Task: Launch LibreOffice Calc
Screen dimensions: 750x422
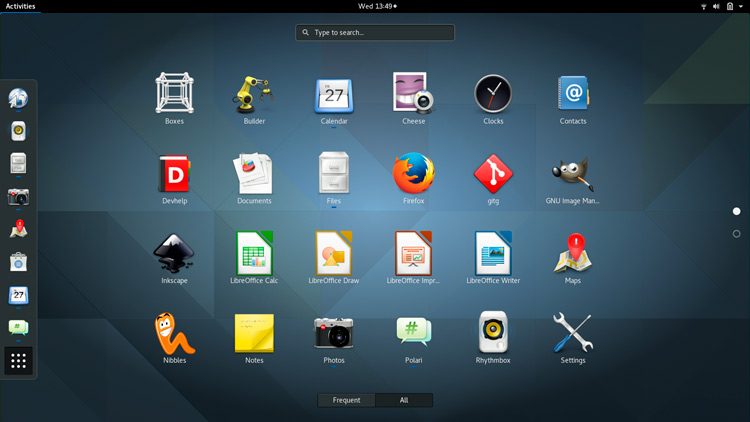Action: coord(254,253)
